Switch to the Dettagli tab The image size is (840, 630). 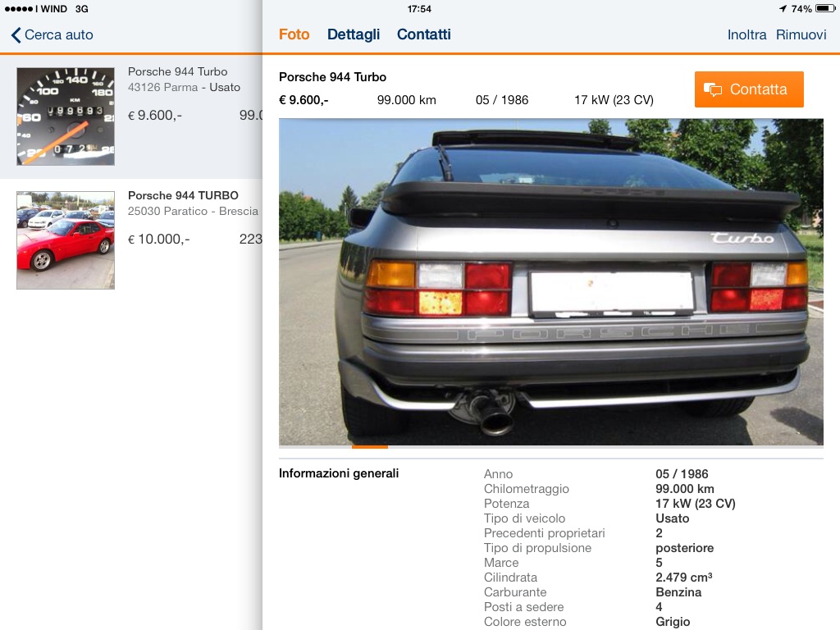pyautogui.click(x=354, y=34)
